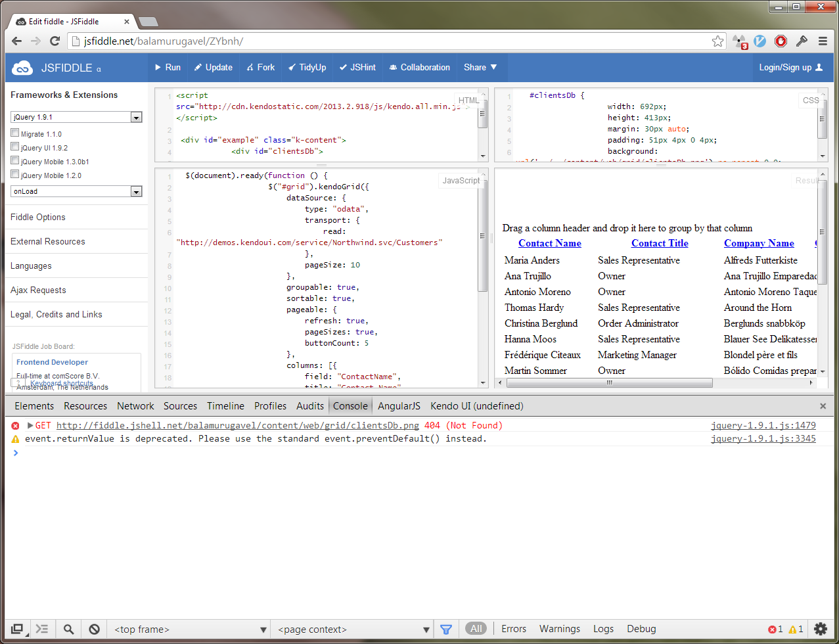The width and height of the screenshot is (839, 644).
Task: Switch to Elements tab in DevTools
Action: click(34, 406)
